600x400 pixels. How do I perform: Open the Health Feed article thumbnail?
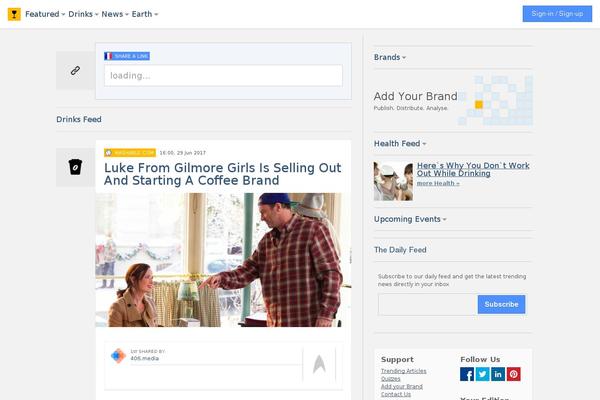[393, 181]
